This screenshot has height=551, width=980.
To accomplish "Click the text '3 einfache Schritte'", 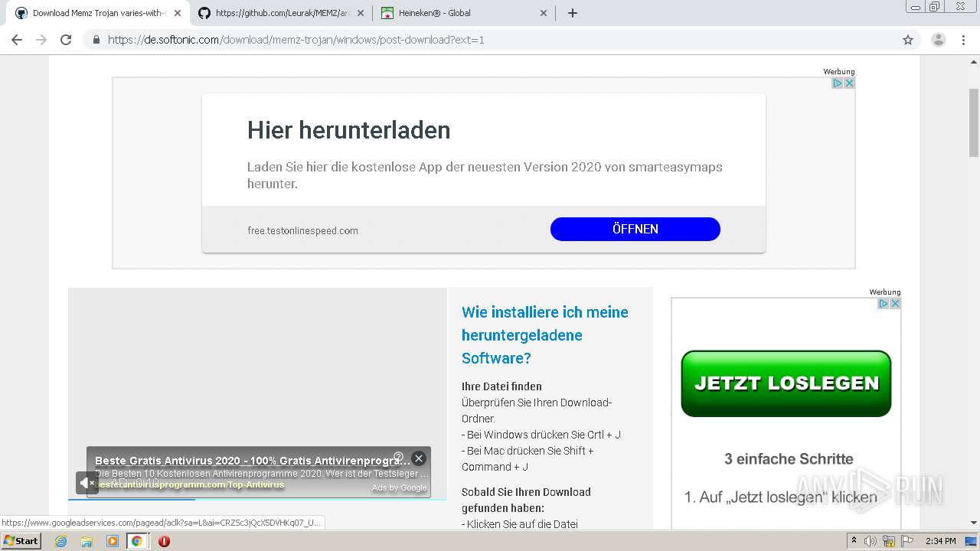I will pos(789,459).
